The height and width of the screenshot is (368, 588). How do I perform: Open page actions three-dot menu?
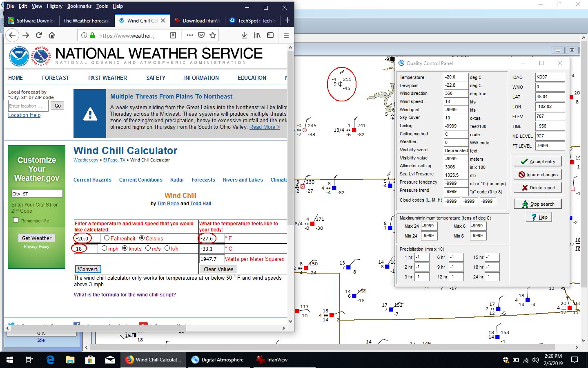[x=189, y=35]
